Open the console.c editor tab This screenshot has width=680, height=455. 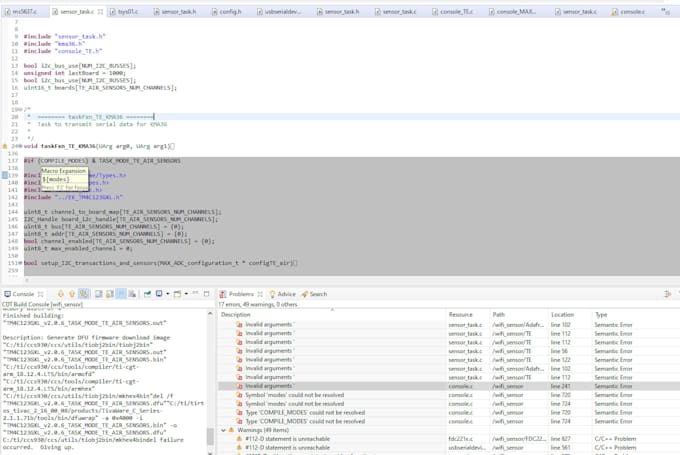pyautogui.click(x=628, y=12)
